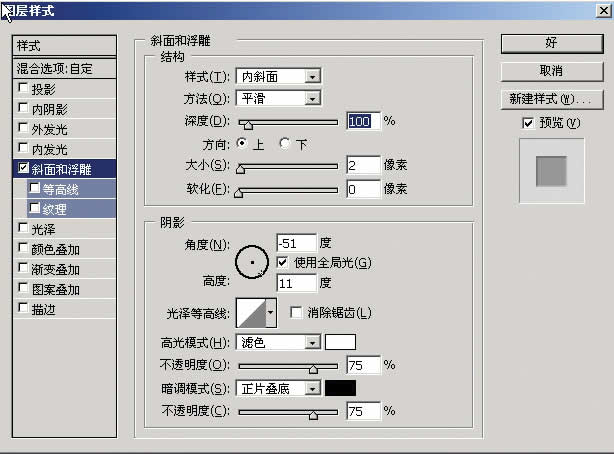The image size is (614, 454).
Task: Select the 斜面和浮雕 list entry label
Action: (x=61, y=169)
